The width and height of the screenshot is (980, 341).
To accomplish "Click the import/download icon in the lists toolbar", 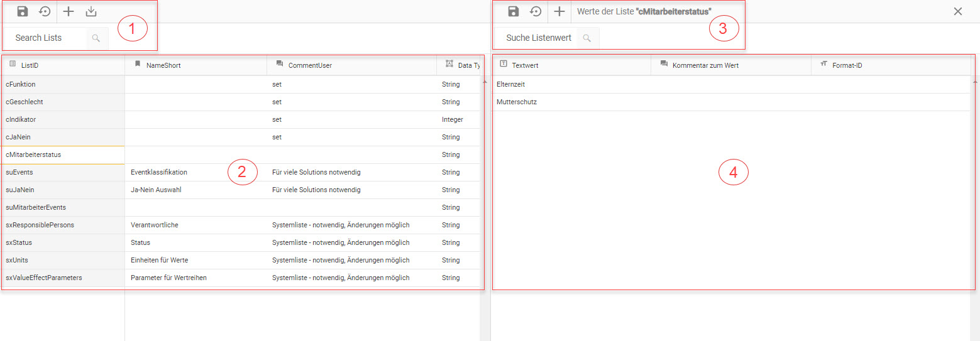I will [91, 11].
